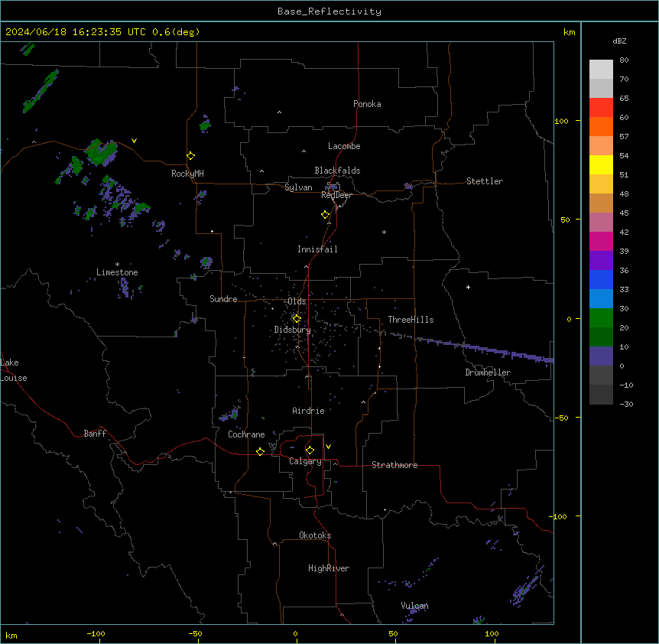This screenshot has height=644, width=659.
Task: Click the yellow diamond marker near RockyMH
Action: pyautogui.click(x=191, y=156)
